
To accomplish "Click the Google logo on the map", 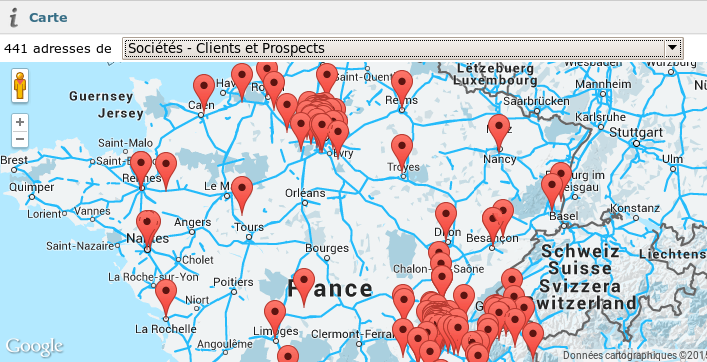I will coord(34,347).
